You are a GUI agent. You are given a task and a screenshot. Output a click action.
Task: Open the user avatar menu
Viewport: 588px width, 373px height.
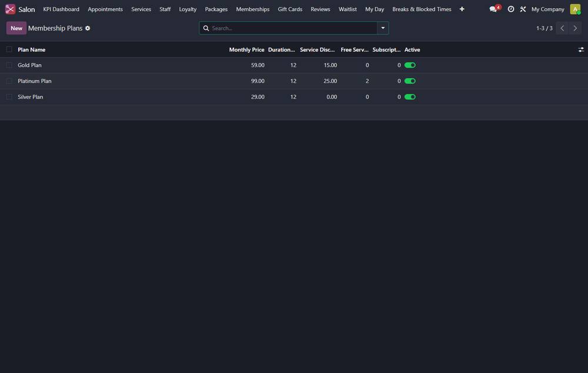tap(575, 9)
